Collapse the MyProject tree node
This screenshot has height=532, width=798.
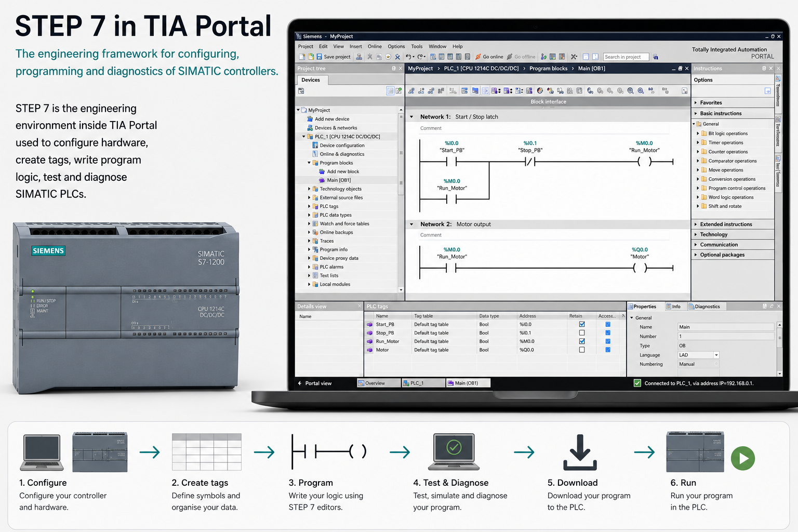[x=298, y=110]
